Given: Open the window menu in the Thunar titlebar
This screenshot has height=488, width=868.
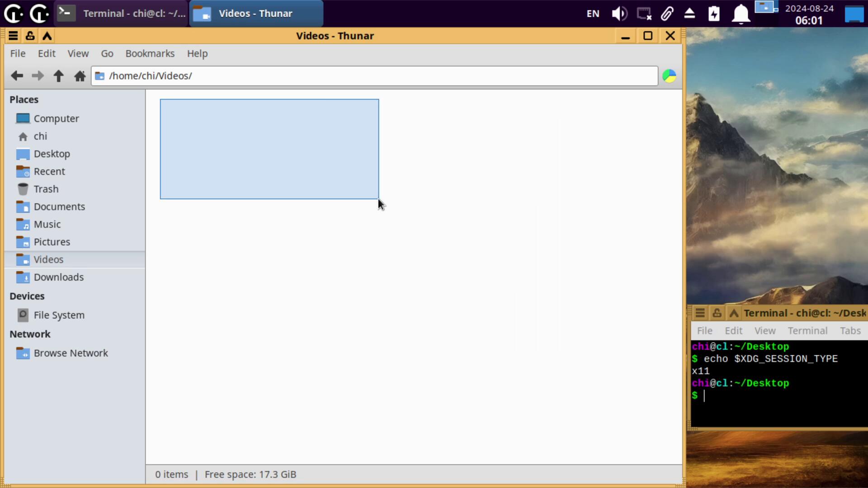Looking at the screenshot, I should pos(13,36).
